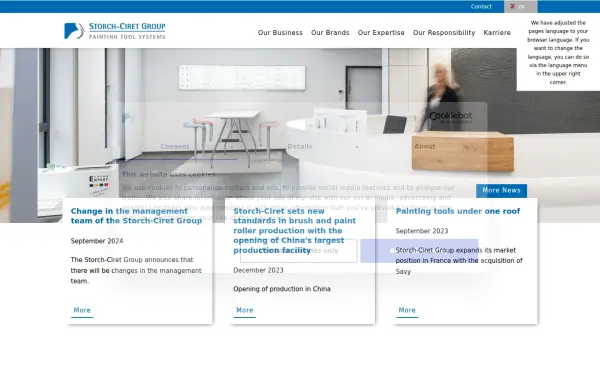Select the Consent tab in cookie dialog
600x375 pixels.
pos(175,147)
